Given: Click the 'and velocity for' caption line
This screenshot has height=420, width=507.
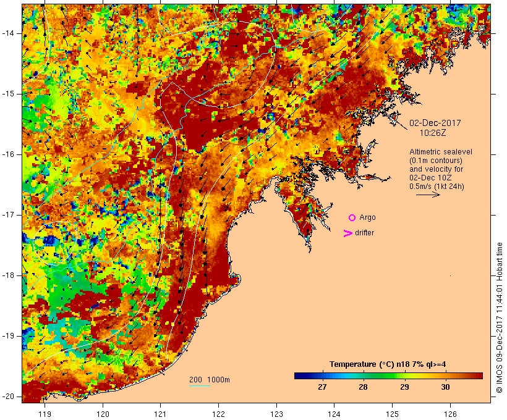Looking at the screenshot, I should pos(436,169).
